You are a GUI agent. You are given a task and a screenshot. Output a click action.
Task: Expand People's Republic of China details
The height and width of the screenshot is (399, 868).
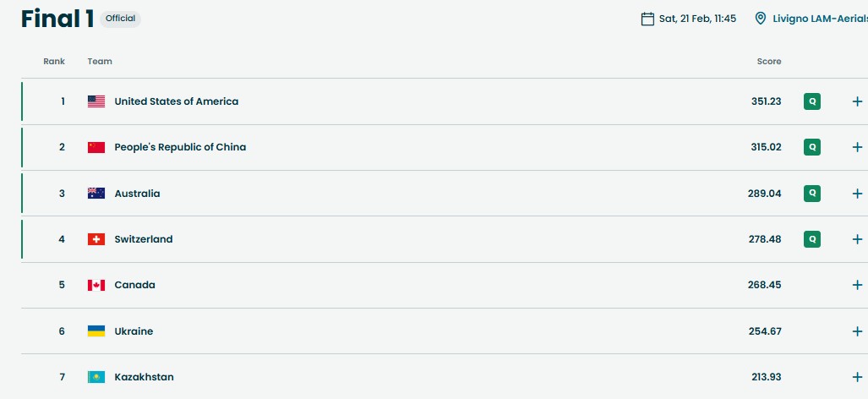point(857,147)
